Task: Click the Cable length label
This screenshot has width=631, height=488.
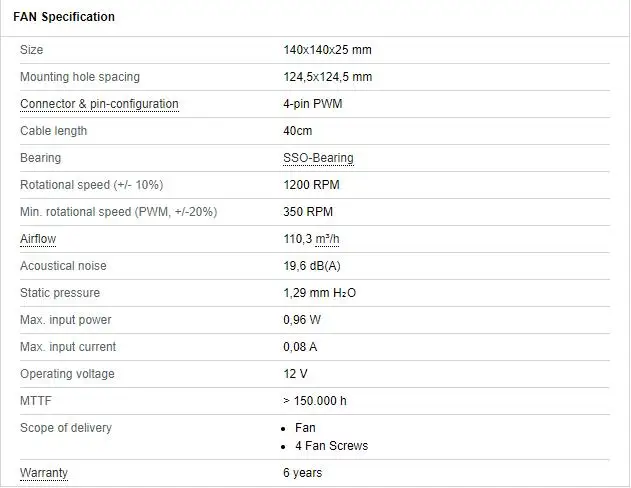Action: pyautogui.click(x=54, y=131)
